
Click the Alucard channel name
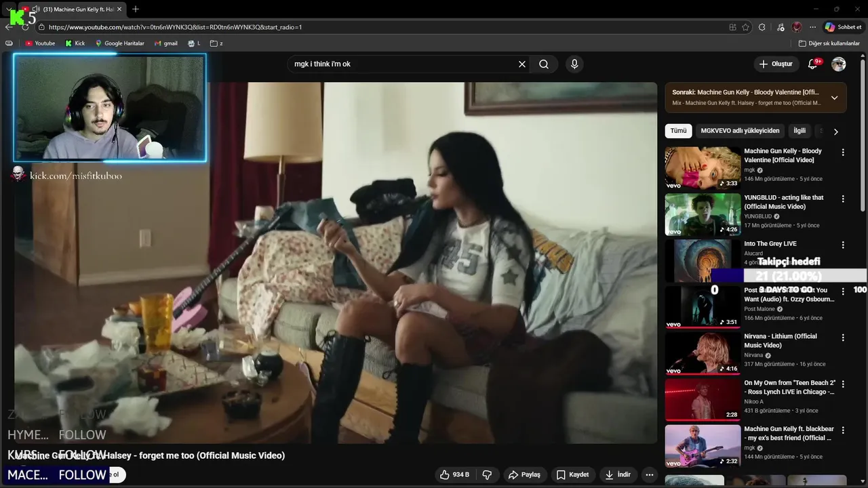753,253
